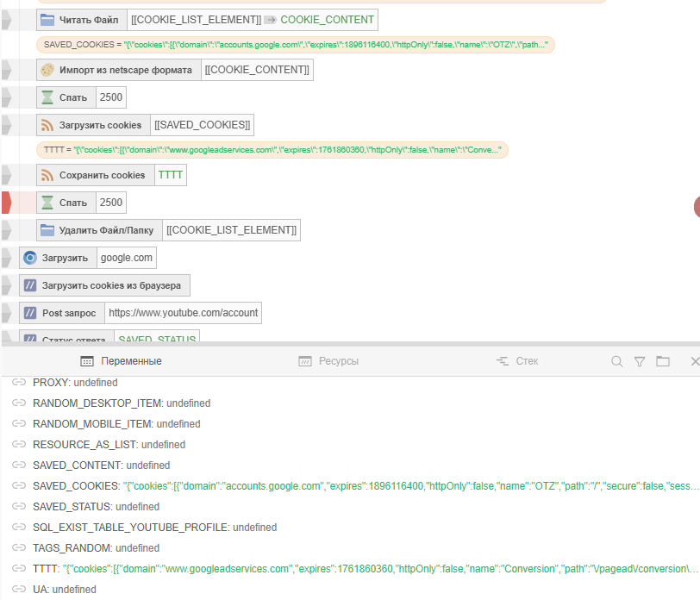Toggle the red marker beside the Спать action
This screenshot has height=600, width=700.
(x=6, y=203)
